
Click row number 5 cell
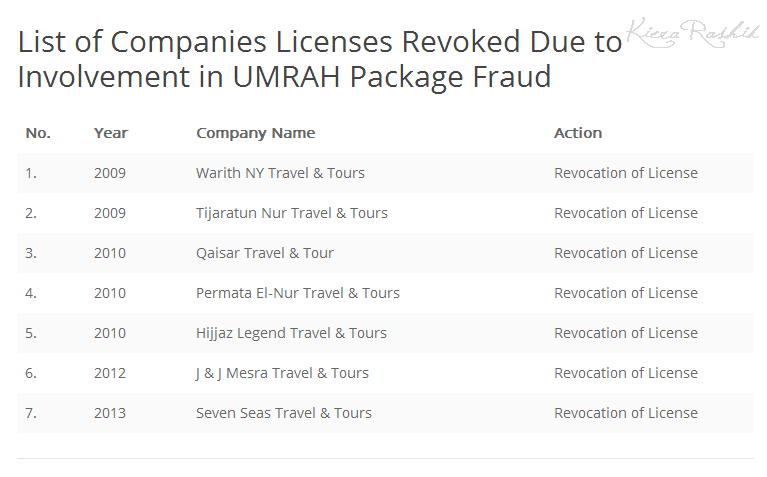(x=31, y=333)
